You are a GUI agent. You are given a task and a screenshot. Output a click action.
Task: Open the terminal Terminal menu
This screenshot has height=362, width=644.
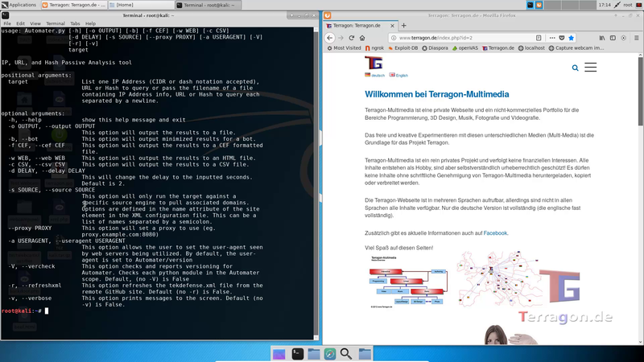(x=56, y=23)
